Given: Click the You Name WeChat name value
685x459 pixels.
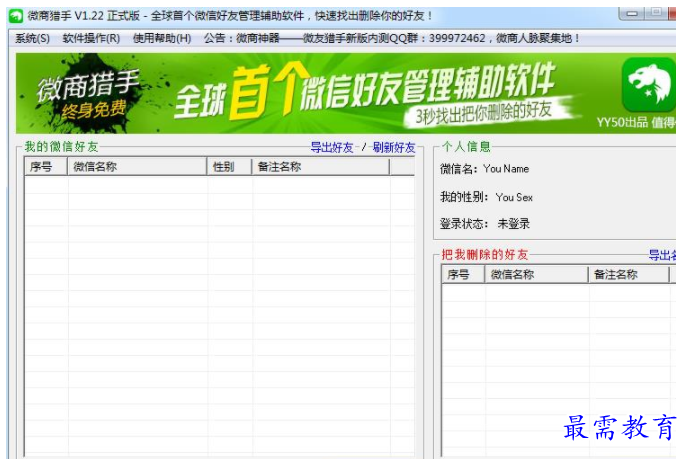Looking at the screenshot, I should click(506, 169).
